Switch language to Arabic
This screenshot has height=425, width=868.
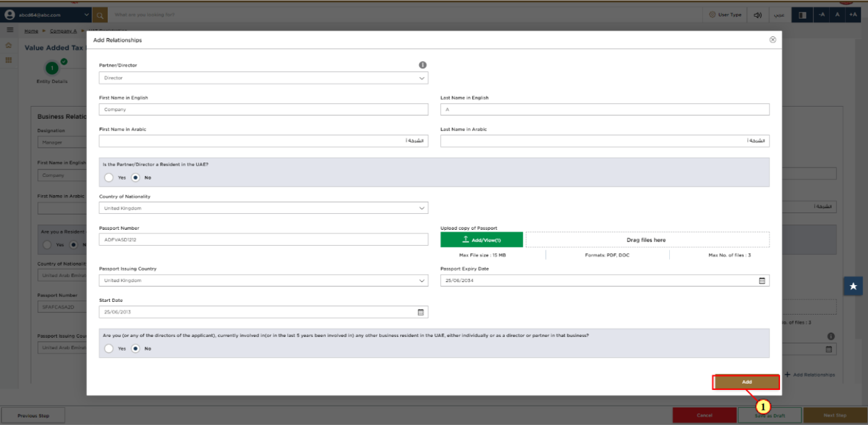pos(779,15)
